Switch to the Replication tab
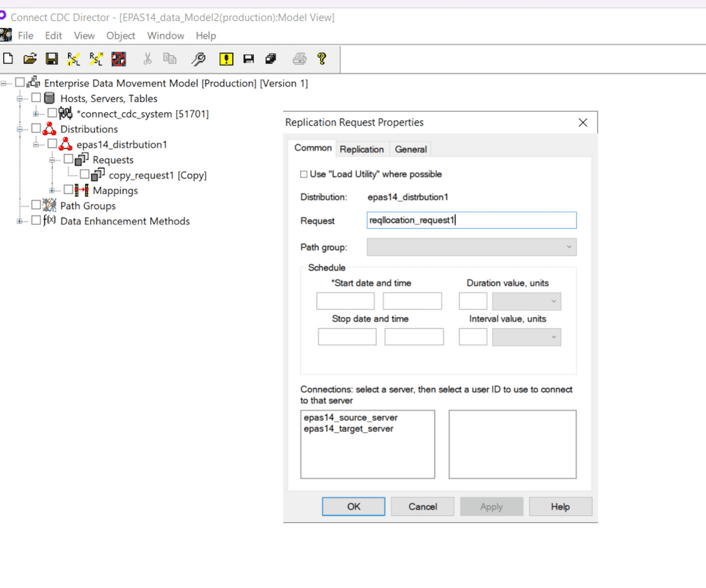The height and width of the screenshot is (588, 706). [x=361, y=149]
